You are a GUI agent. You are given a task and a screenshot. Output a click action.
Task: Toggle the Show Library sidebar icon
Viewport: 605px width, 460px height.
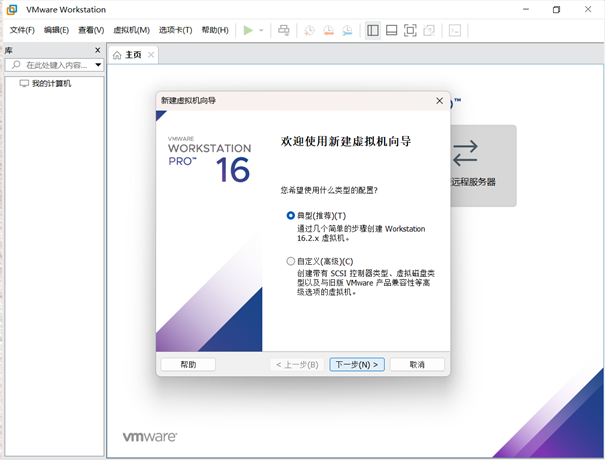pos(373,30)
